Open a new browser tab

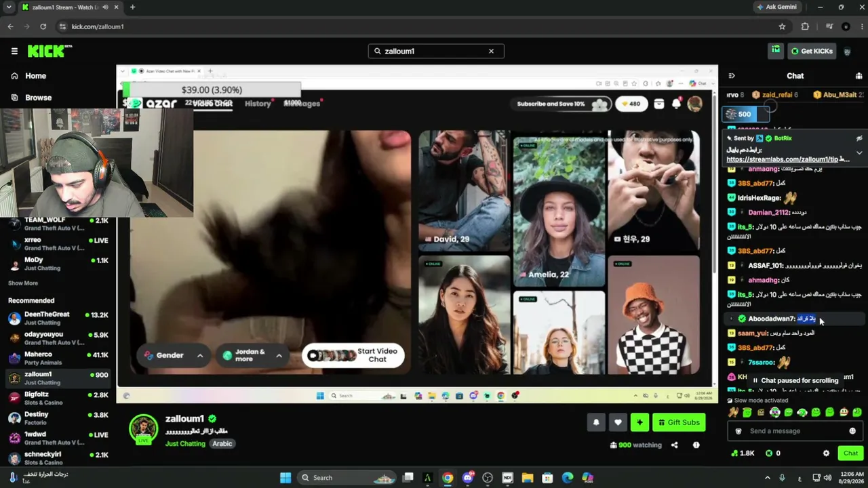[x=132, y=7]
